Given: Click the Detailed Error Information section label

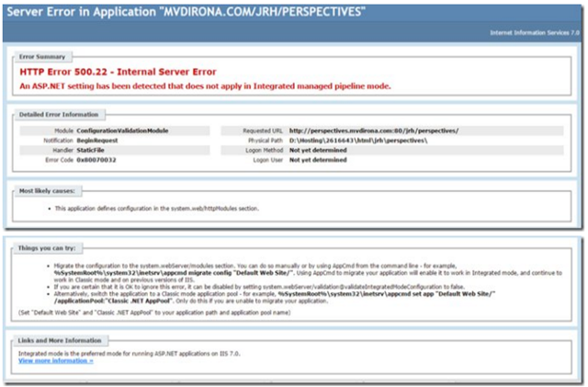Looking at the screenshot, I should tap(59, 115).
